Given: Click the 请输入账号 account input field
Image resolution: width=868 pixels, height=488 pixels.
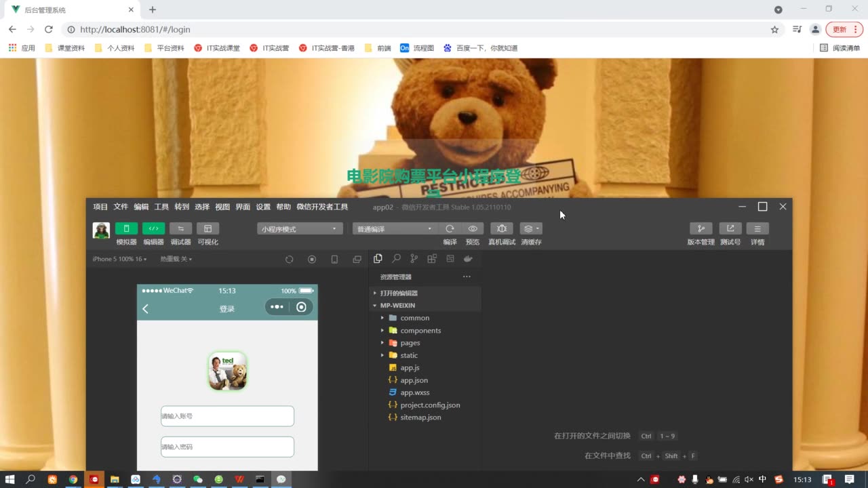Looking at the screenshot, I should pos(227,416).
